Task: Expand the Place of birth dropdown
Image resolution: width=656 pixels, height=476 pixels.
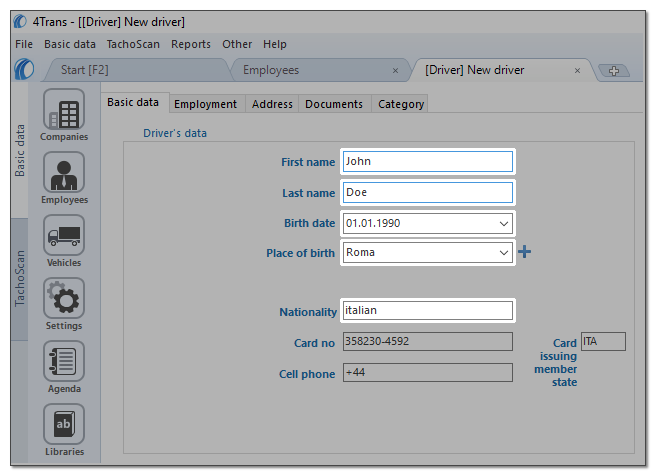Action: pos(504,253)
